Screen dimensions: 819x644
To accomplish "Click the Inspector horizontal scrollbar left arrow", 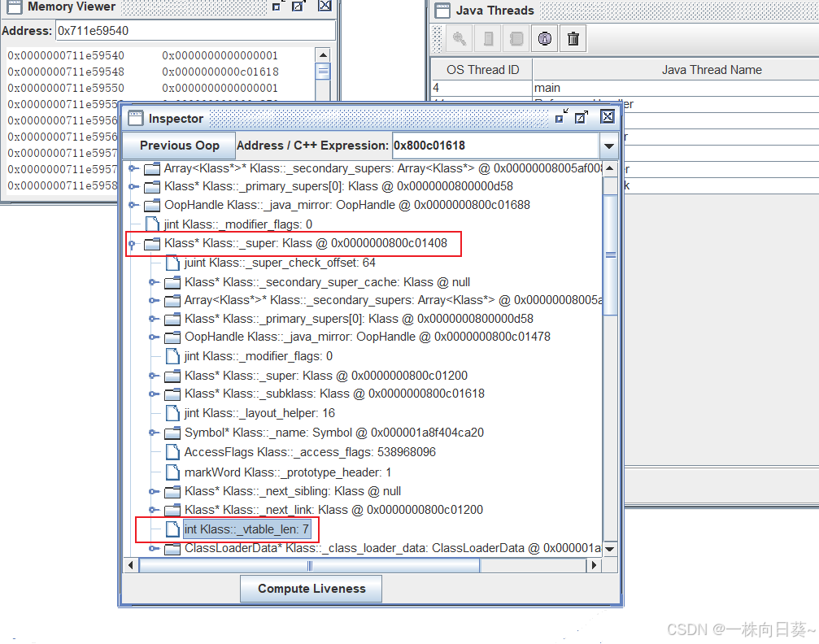I will [131, 566].
